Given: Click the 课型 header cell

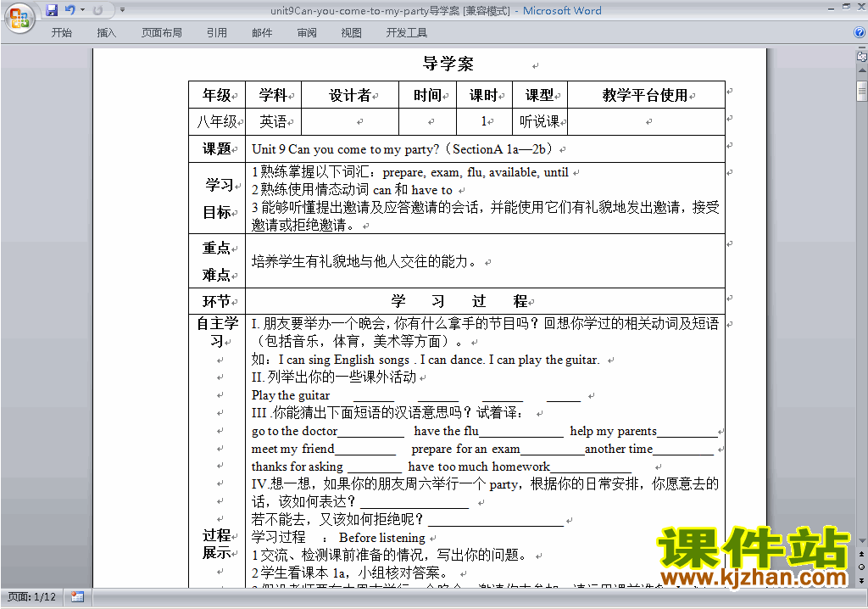Looking at the screenshot, I should [x=540, y=95].
